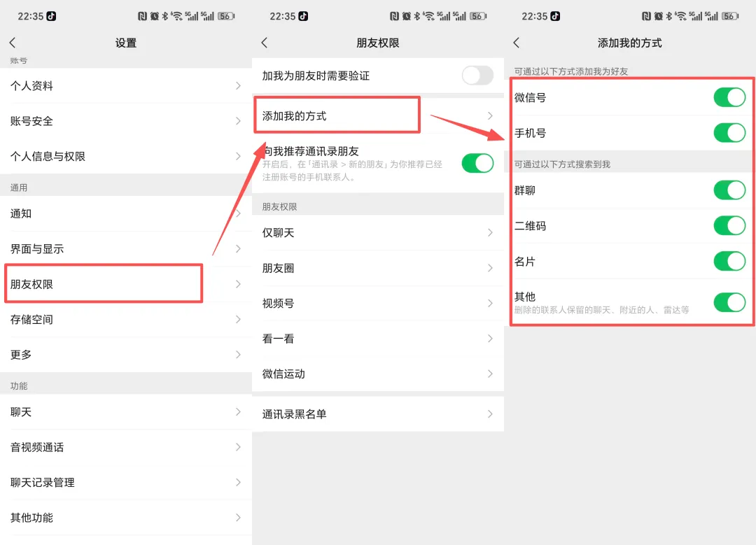The height and width of the screenshot is (545, 756).
Task: Disable 名片 switch
Action: point(730,261)
